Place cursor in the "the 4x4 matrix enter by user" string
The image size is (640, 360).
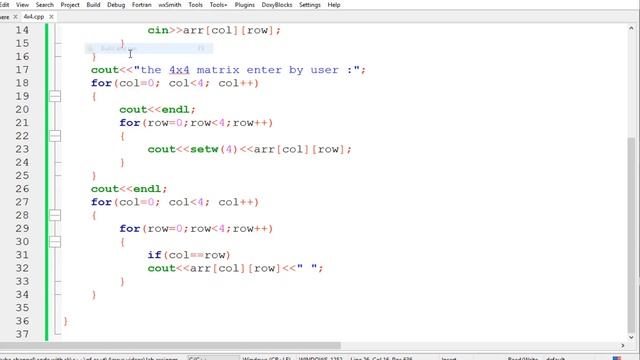[x=247, y=70]
